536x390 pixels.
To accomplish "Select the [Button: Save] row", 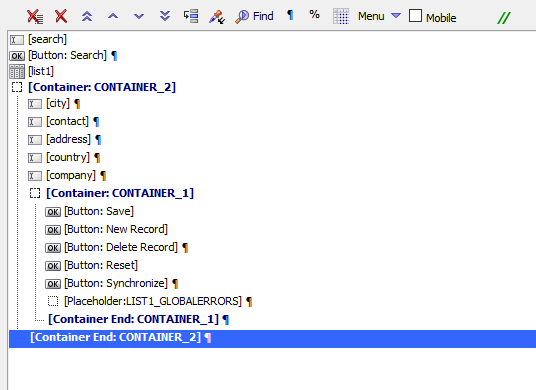I will [x=99, y=211].
